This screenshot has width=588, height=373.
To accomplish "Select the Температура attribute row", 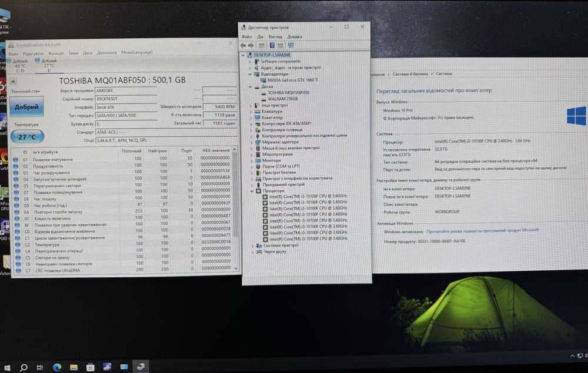I will 123,244.
